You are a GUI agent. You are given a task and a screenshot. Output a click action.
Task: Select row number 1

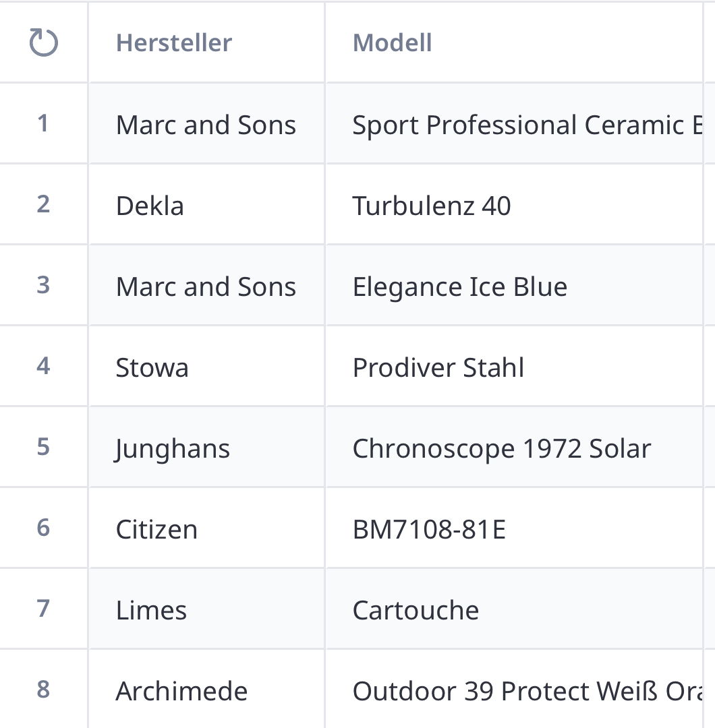point(43,123)
